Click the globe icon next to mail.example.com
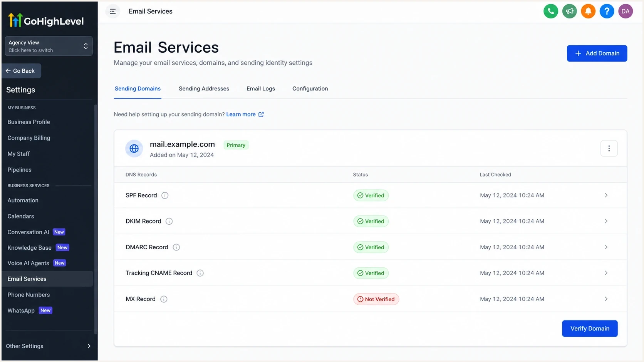 tap(134, 148)
